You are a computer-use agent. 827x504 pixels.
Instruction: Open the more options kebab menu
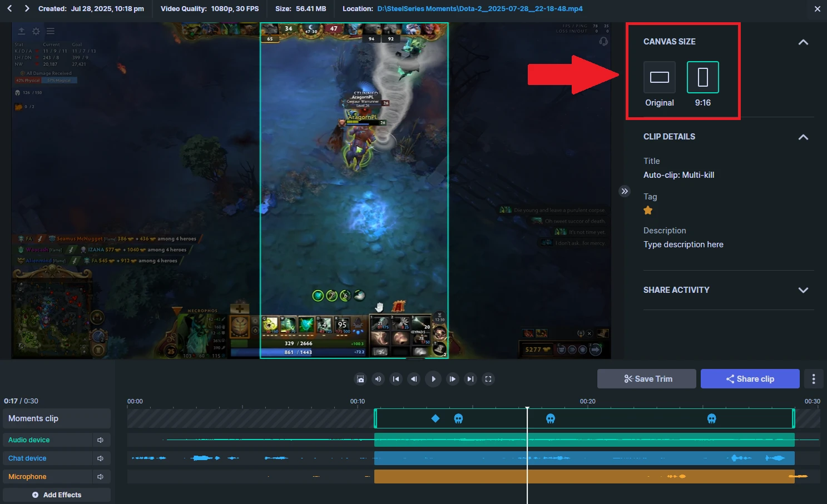814,379
